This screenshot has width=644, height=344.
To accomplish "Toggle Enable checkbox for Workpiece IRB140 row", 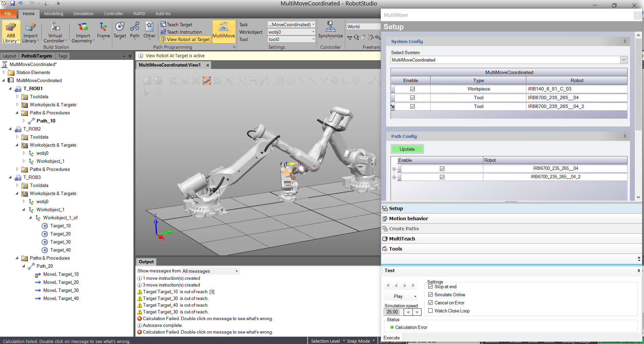I will click(412, 89).
